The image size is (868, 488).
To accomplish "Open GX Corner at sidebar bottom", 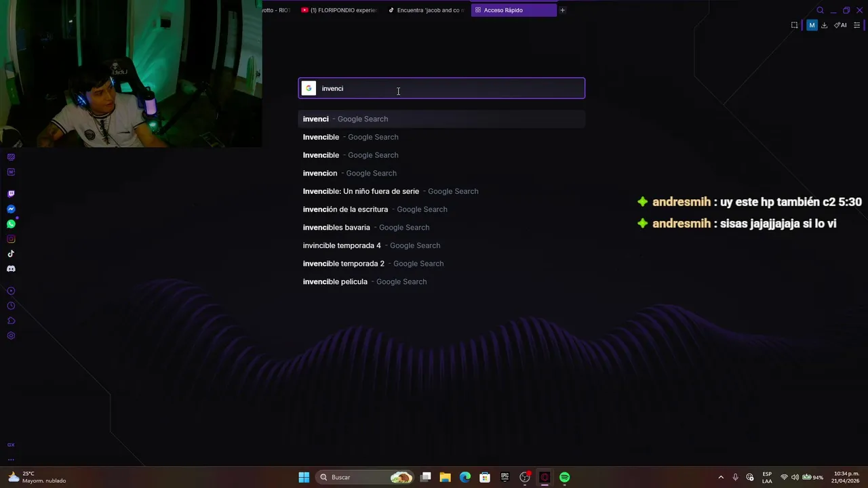I will point(11,445).
